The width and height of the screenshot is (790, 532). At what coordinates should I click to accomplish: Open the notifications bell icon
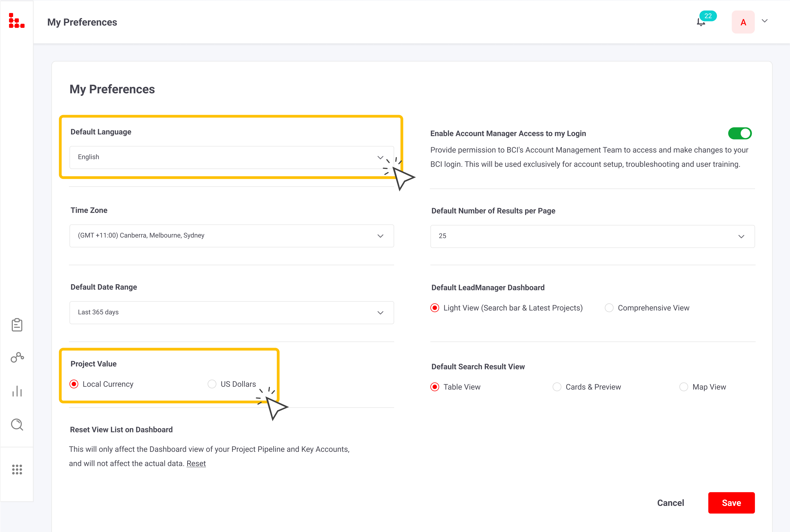[x=701, y=22]
